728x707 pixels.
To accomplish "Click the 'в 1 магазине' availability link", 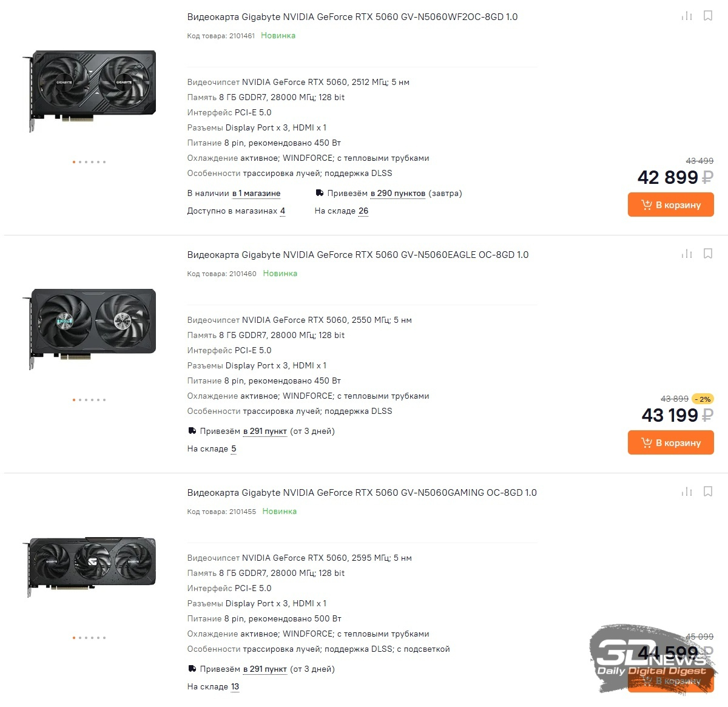I will (256, 194).
